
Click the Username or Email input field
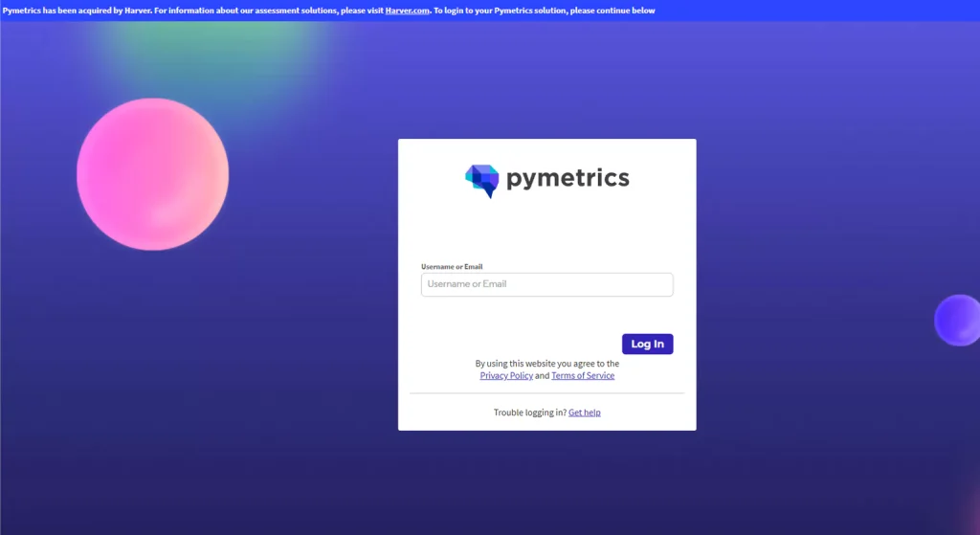[546, 284]
